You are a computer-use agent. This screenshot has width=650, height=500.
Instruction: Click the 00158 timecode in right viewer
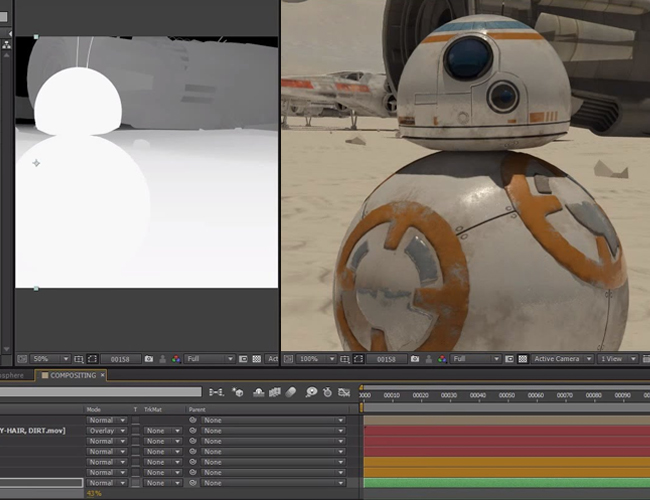(x=386, y=359)
